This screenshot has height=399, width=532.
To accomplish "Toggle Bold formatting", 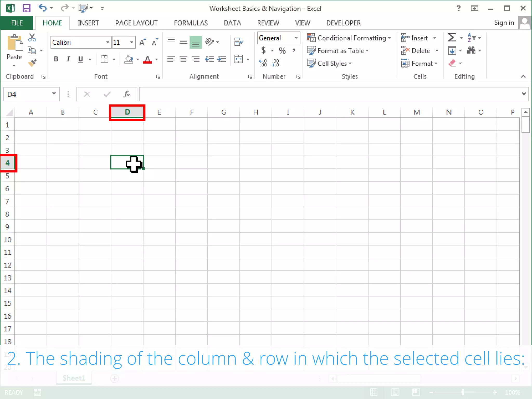I will click(56, 59).
